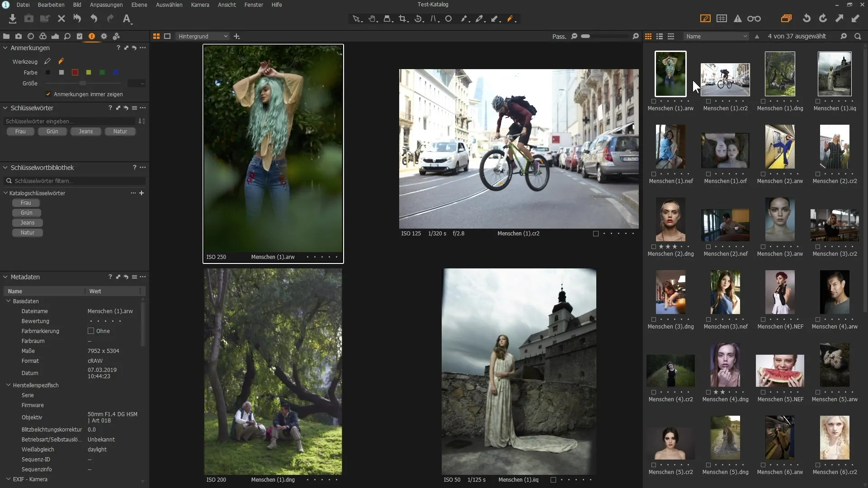Switch viewer to multi-view grid mode
Screen dimensions: 868x488
tap(156, 36)
